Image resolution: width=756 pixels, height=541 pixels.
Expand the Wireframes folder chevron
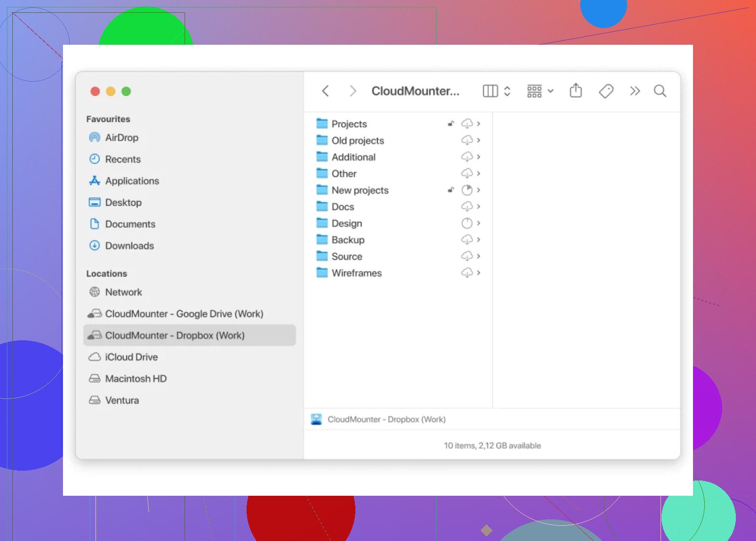point(478,272)
